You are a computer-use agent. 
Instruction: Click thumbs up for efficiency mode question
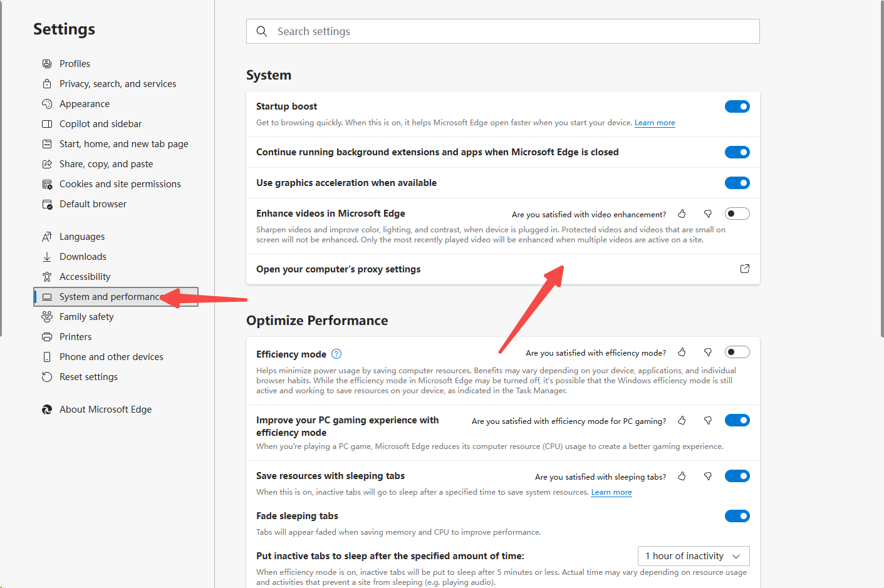coord(682,353)
